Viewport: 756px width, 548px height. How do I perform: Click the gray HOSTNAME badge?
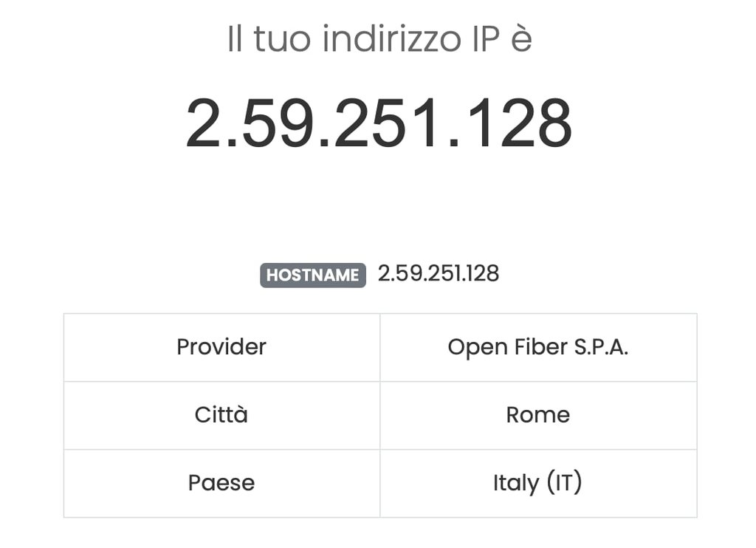[313, 275]
